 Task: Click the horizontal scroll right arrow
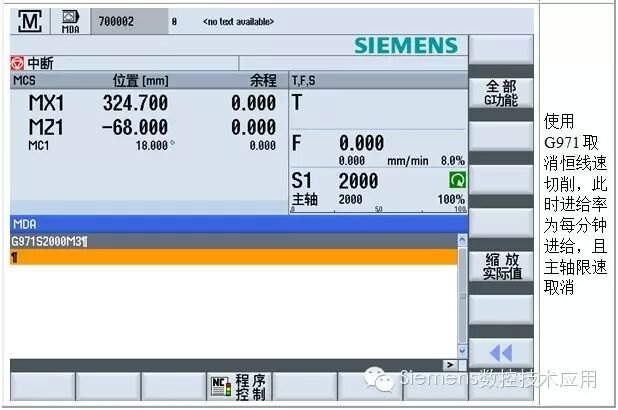click(450, 365)
